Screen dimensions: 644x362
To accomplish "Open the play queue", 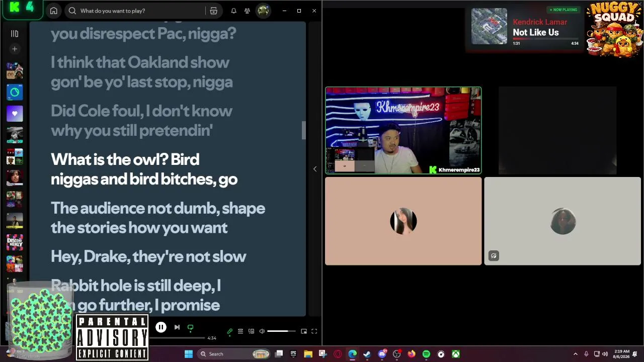I will click(x=240, y=331).
